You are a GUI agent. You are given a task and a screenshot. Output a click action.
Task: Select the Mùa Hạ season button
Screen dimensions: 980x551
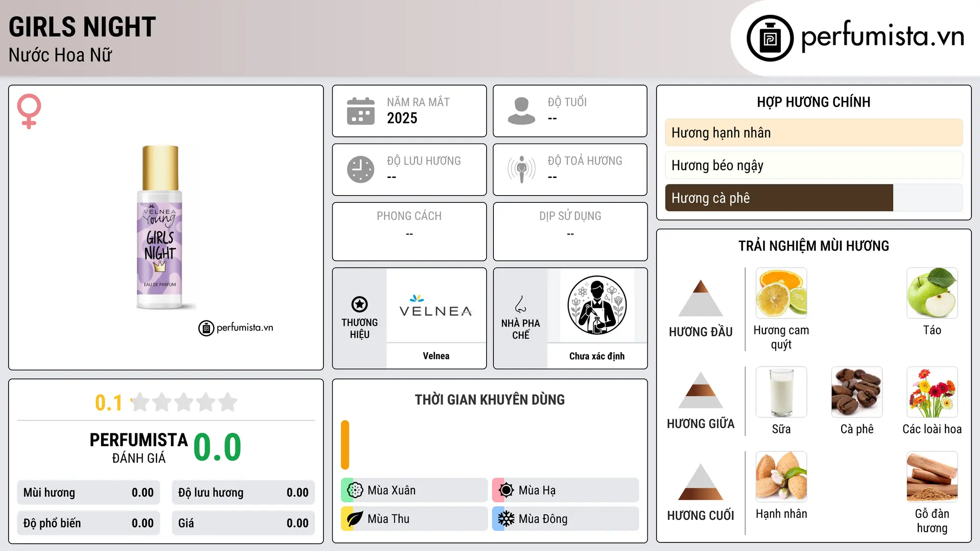566,490
